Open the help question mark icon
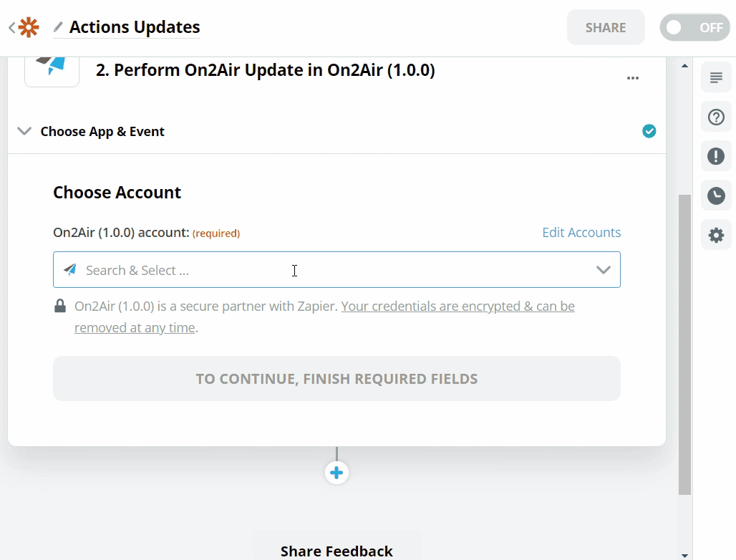 [x=716, y=117]
